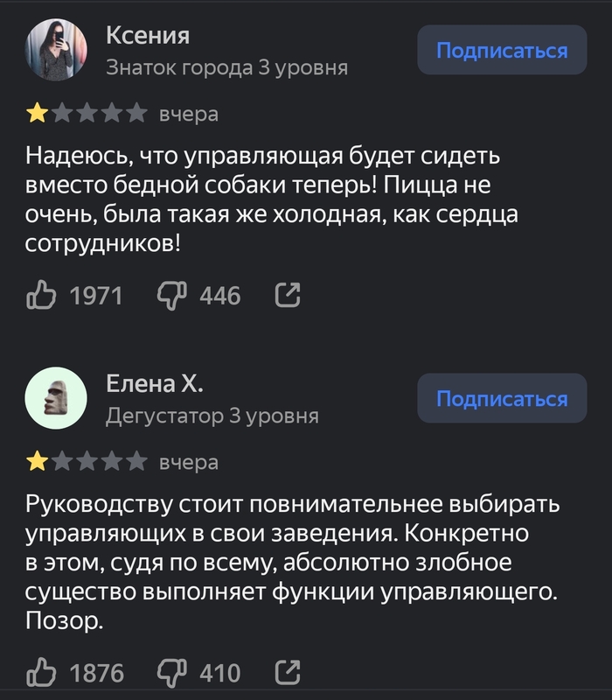Click the gold star in Елена Х.'s rating
612x700 pixels.
tap(38, 462)
